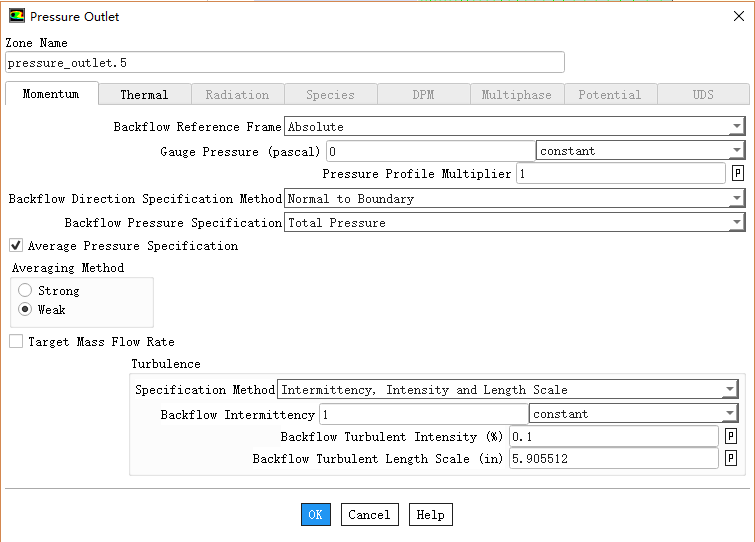Click the Zone Name text field
The width and height of the screenshot is (755, 542).
pos(284,63)
